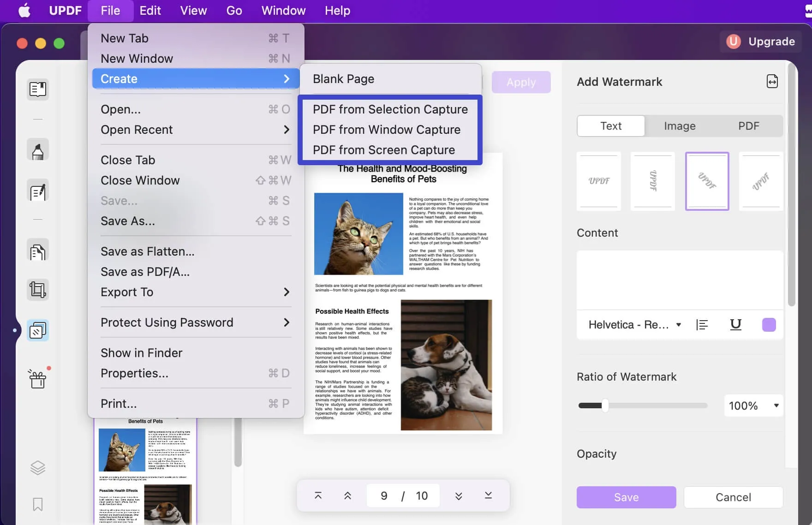Open the Helvetica font dropdown
Viewport: 812px width, 525px height.
[x=633, y=324]
